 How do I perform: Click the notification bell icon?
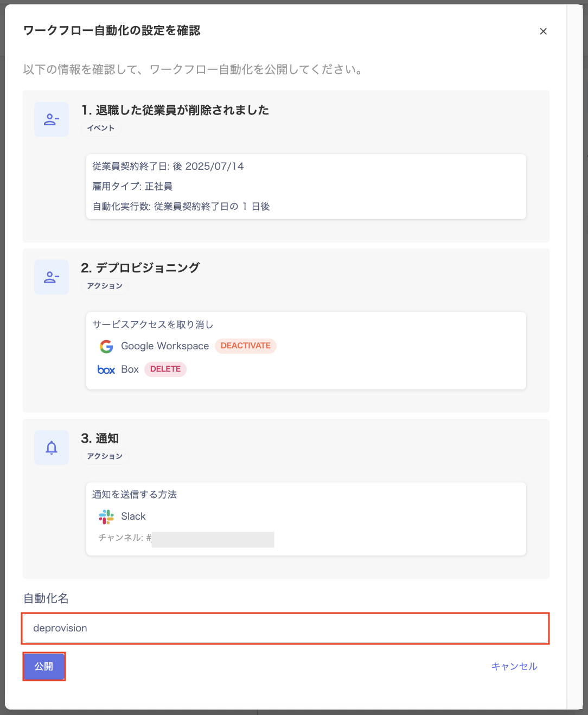point(52,448)
